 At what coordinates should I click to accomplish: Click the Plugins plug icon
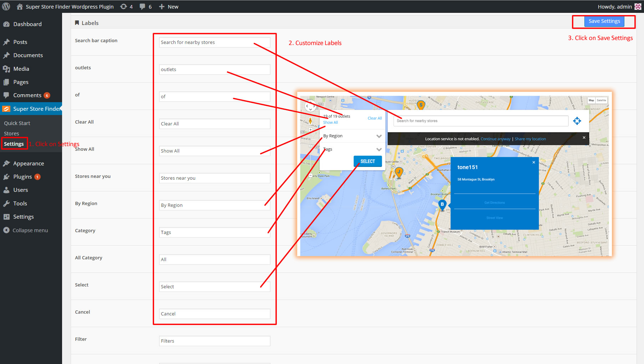[x=6, y=177]
